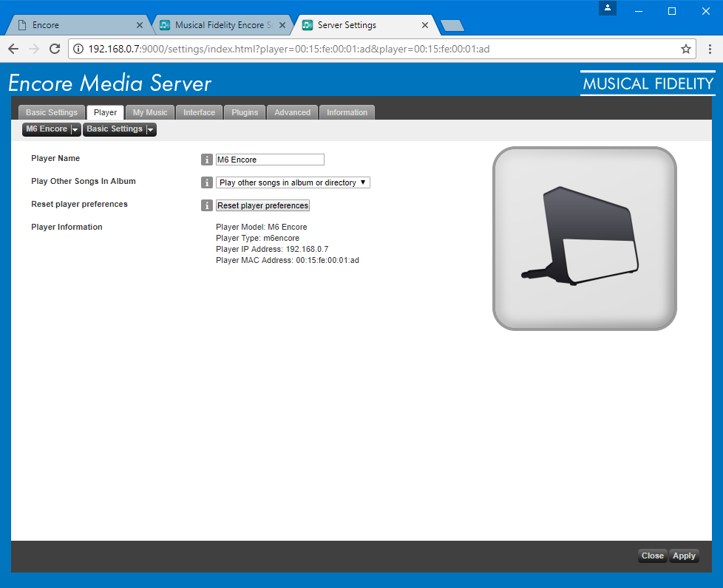Image resolution: width=723 pixels, height=588 pixels.
Task: Close the Musical Fidelity Encore tab
Action: pyautogui.click(x=282, y=25)
